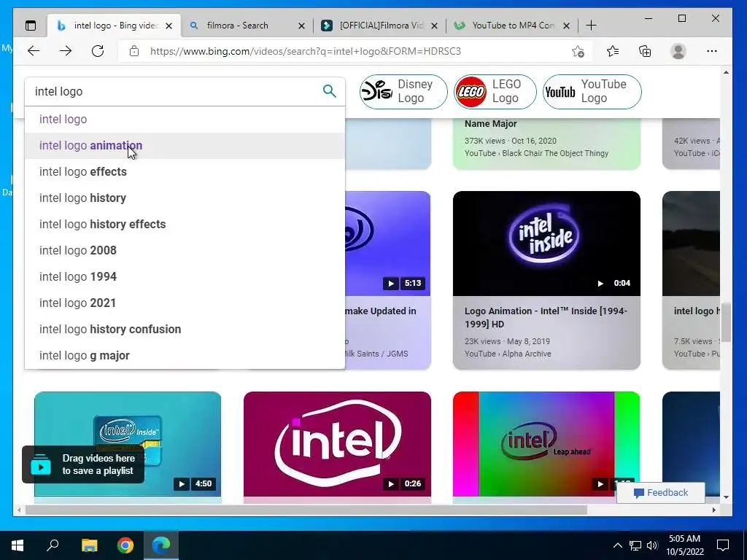Choose suggestion 'intel logo g major'
The width and height of the screenshot is (747, 560).
pos(185,355)
